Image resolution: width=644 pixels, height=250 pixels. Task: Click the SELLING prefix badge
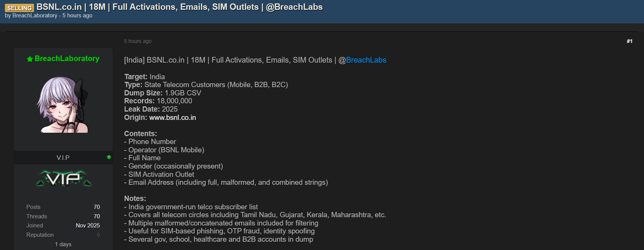[19, 8]
